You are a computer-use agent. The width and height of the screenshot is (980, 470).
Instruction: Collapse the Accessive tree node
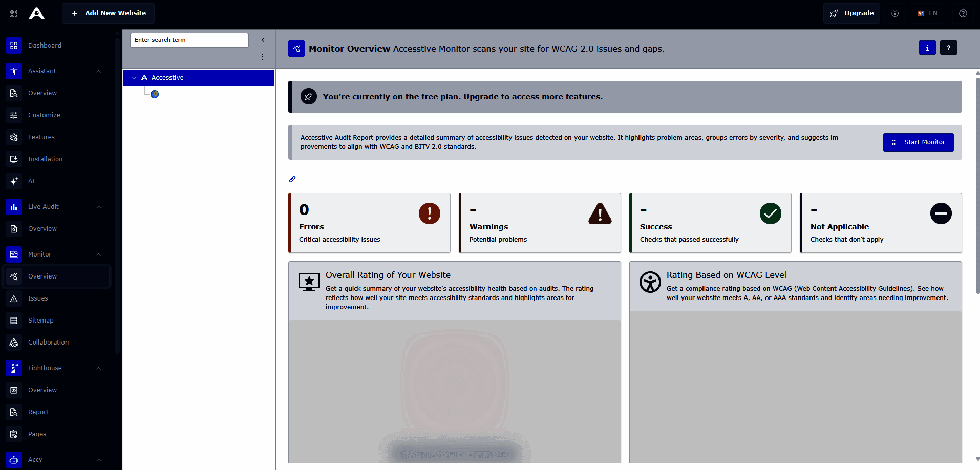pos(134,77)
